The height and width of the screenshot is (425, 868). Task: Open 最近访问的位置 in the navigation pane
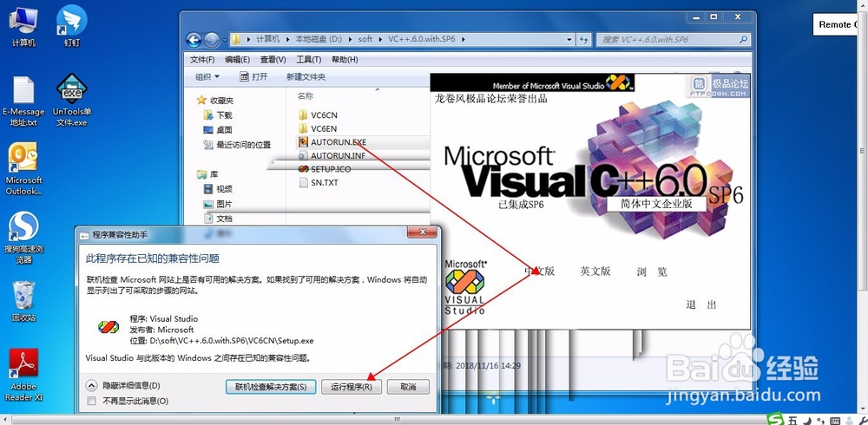click(238, 145)
